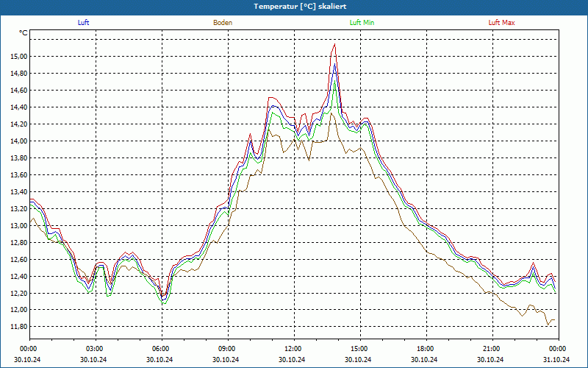Click the chart title 'Temperatur [°C] skaliert'
Image resolution: width=588 pixels, height=368 pixels.
[x=300, y=7]
